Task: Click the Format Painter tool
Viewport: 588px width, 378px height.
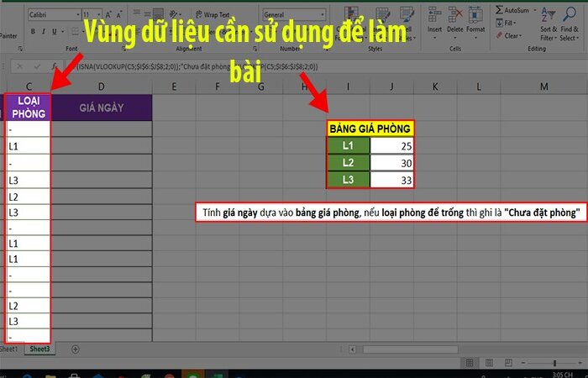Action: [x=8, y=35]
